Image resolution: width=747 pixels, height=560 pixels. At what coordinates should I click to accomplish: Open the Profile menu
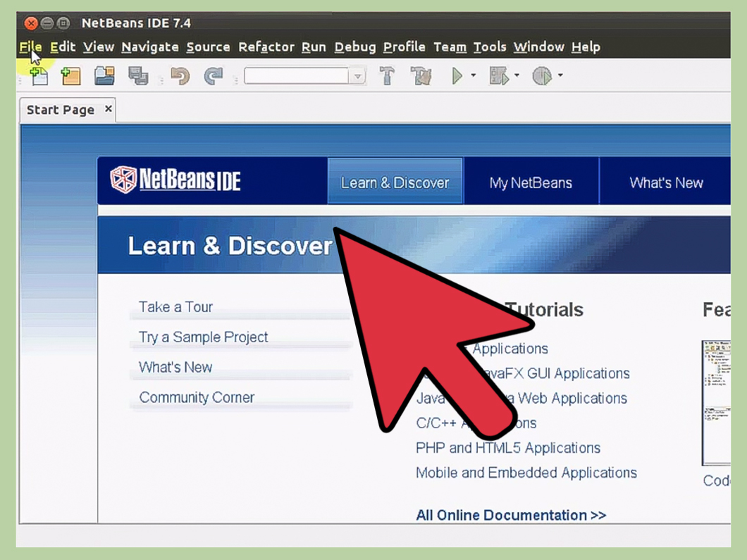pos(404,46)
